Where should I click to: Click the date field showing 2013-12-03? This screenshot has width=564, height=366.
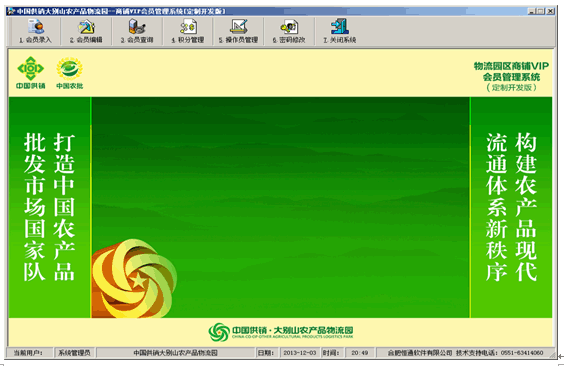pos(300,353)
